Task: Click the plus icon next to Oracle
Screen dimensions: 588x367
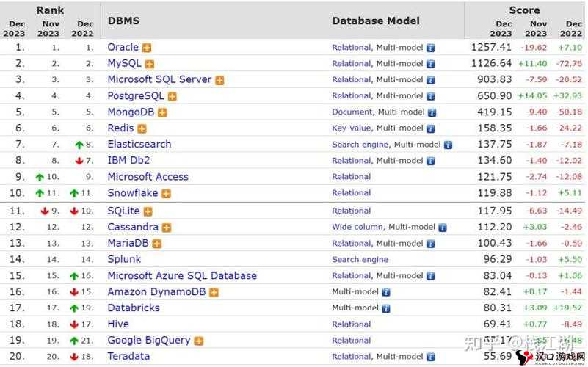Action: pos(147,48)
